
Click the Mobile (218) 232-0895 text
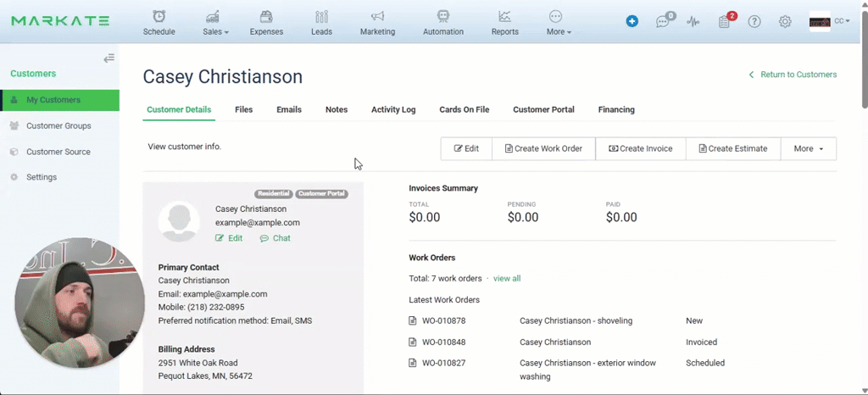tap(201, 307)
